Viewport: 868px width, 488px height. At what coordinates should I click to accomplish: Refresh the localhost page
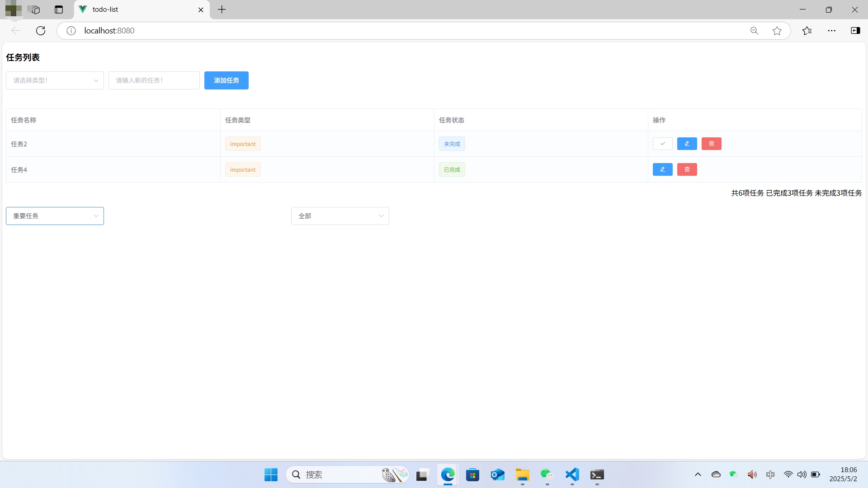(41, 31)
